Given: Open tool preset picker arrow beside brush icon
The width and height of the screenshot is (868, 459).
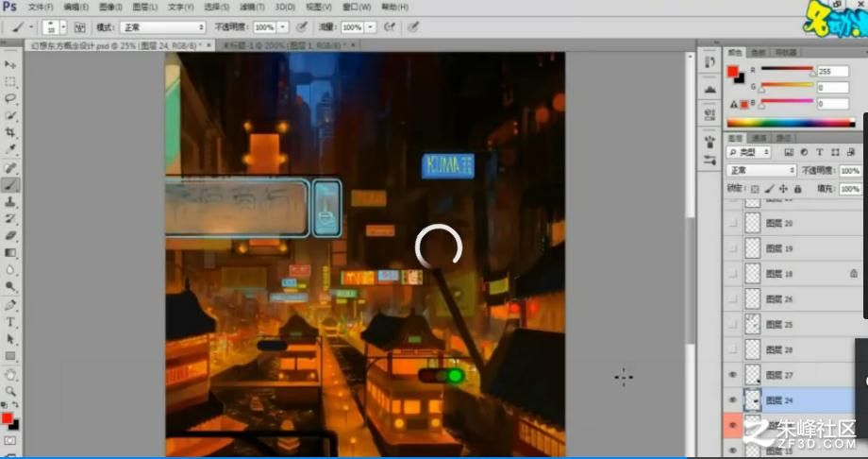Looking at the screenshot, I should [x=31, y=27].
